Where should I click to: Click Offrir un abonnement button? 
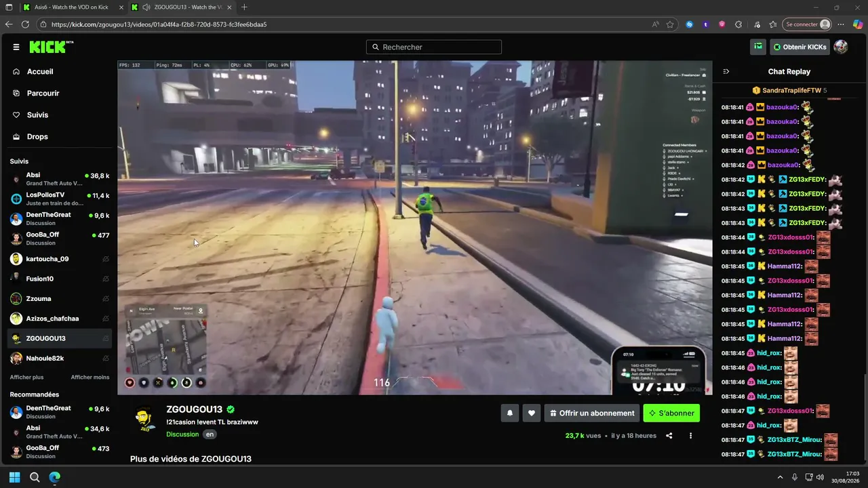coord(593,413)
